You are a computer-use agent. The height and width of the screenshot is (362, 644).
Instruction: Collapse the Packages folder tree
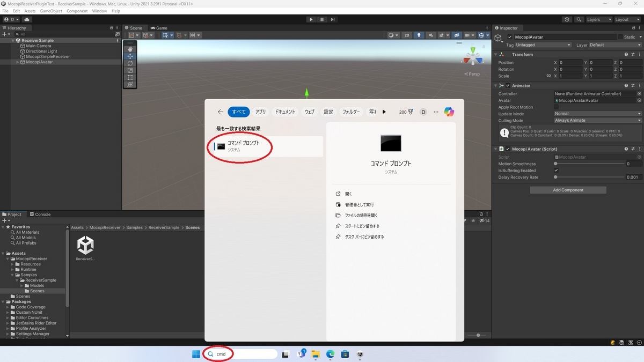[x=3, y=301]
